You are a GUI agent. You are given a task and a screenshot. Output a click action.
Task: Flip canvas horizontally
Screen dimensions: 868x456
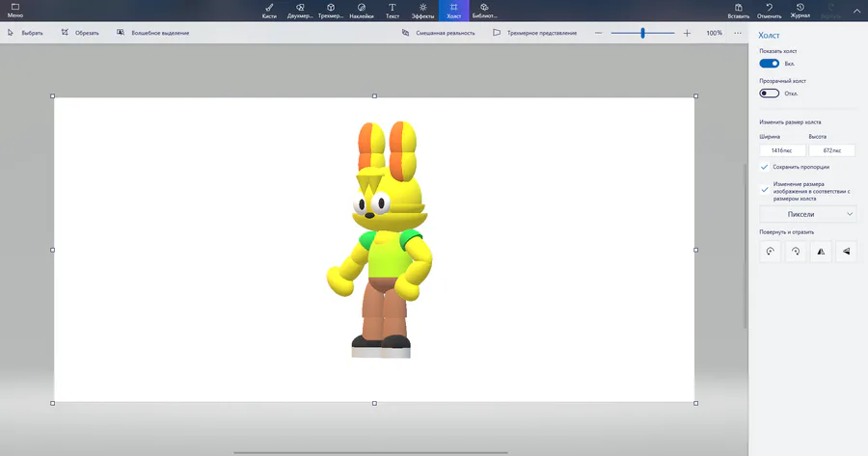pyautogui.click(x=821, y=252)
